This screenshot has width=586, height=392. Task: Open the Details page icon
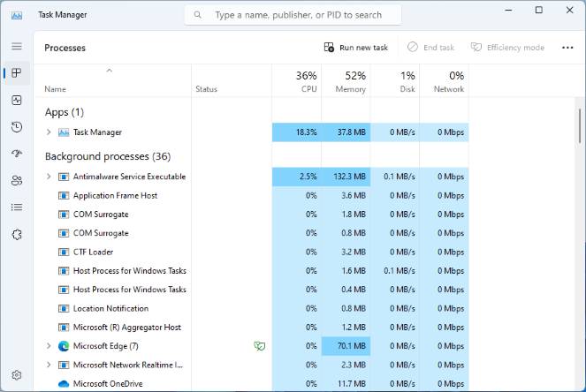[x=17, y=207]
